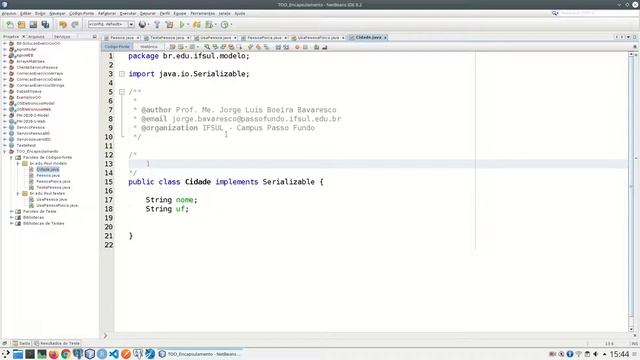Collapse the TOO_Encapsulamento project node

pyautogui.click(x=5, y=151)
